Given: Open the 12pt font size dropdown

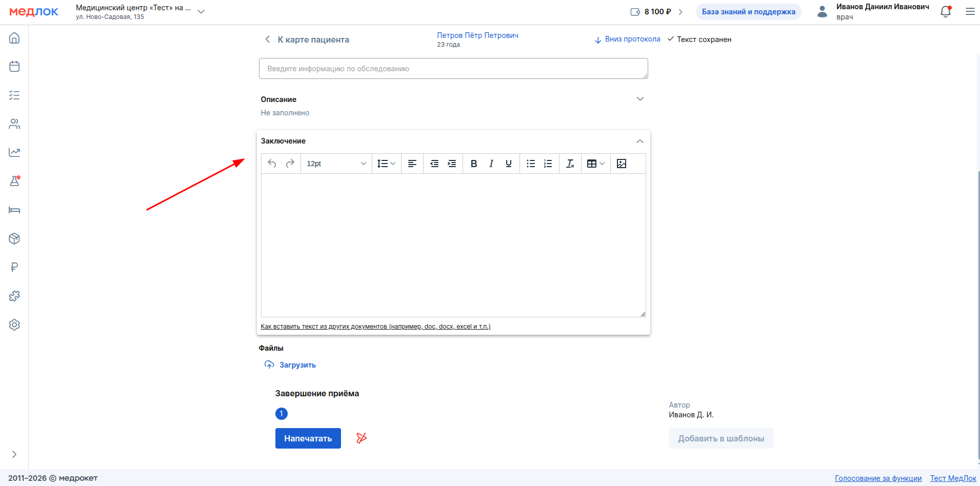Looking at the screenshot, I should 336,164.
